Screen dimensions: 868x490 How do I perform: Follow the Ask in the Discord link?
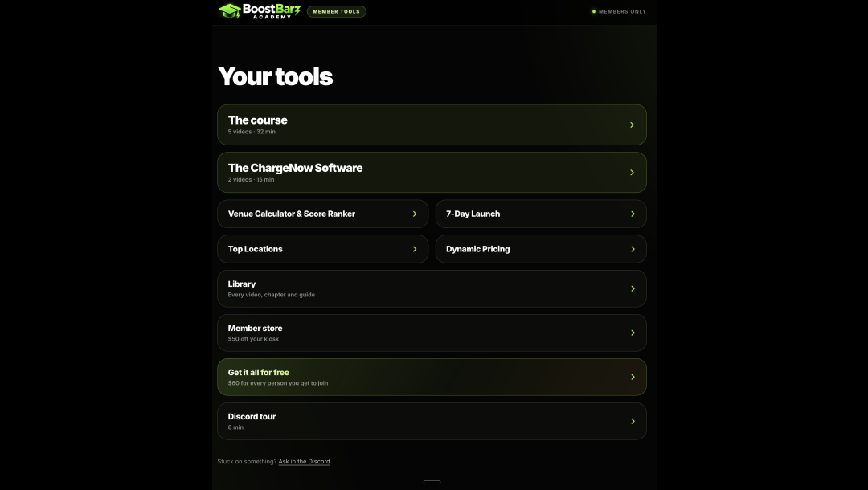[x=304, y=462]
